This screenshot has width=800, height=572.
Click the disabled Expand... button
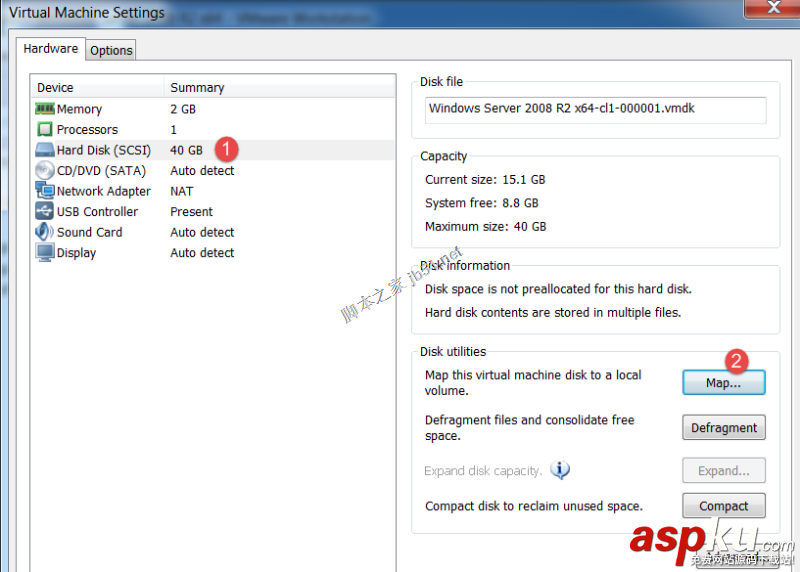click(723, 470)
